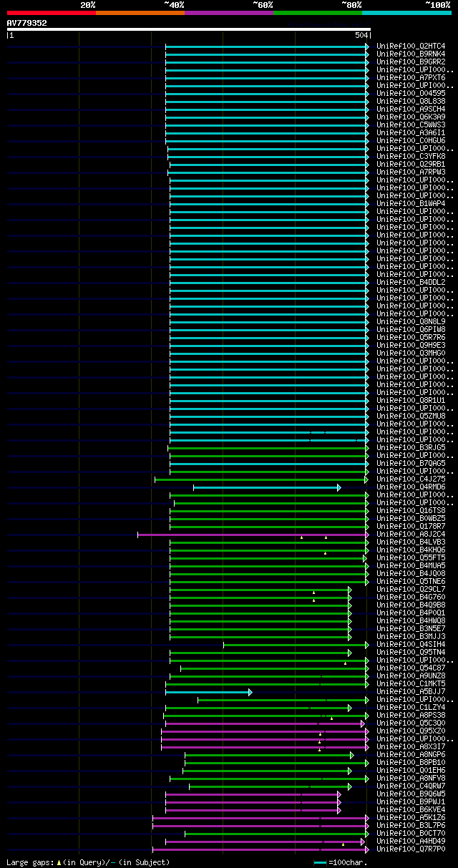Image resolution: width=458 pixels, height=868 pixels.
Task: Open hit UniRef100_A7PXT6
Action: coord(411,77)
